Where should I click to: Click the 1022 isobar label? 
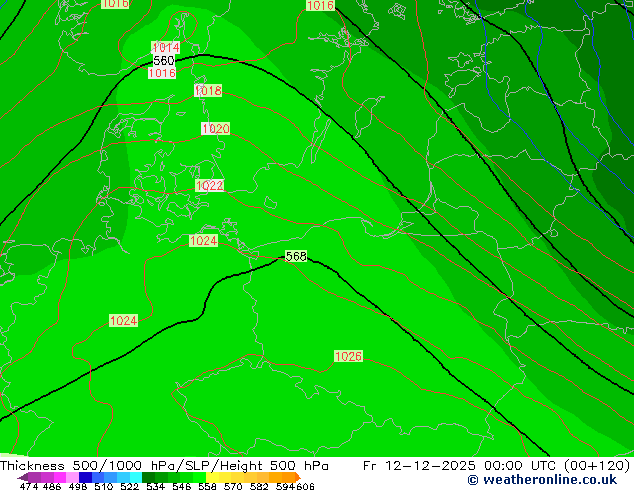(209, 186)
